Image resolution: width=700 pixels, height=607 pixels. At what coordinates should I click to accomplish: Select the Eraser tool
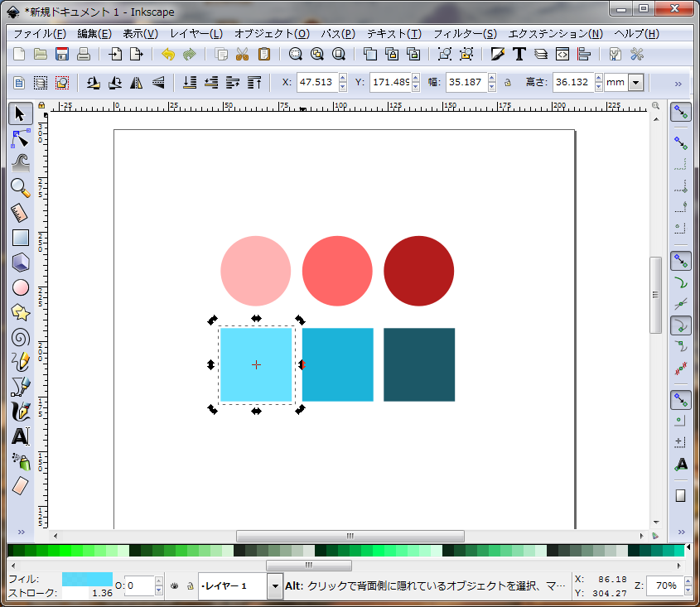(20, 486)
